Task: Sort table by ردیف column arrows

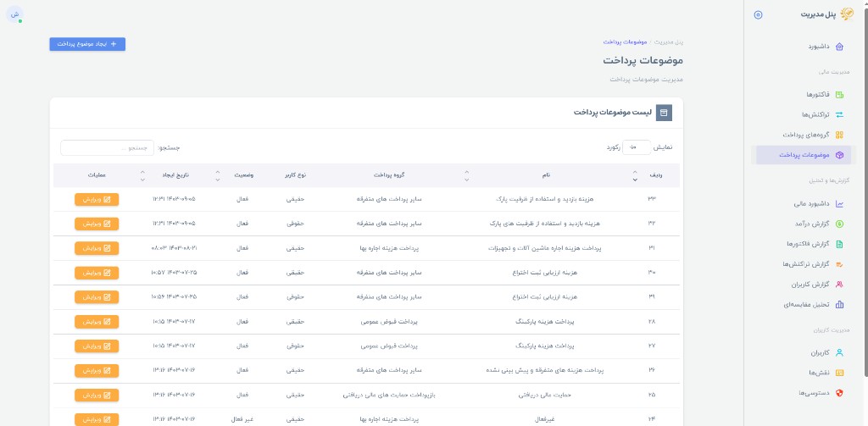Action: (x=635, y=175)
